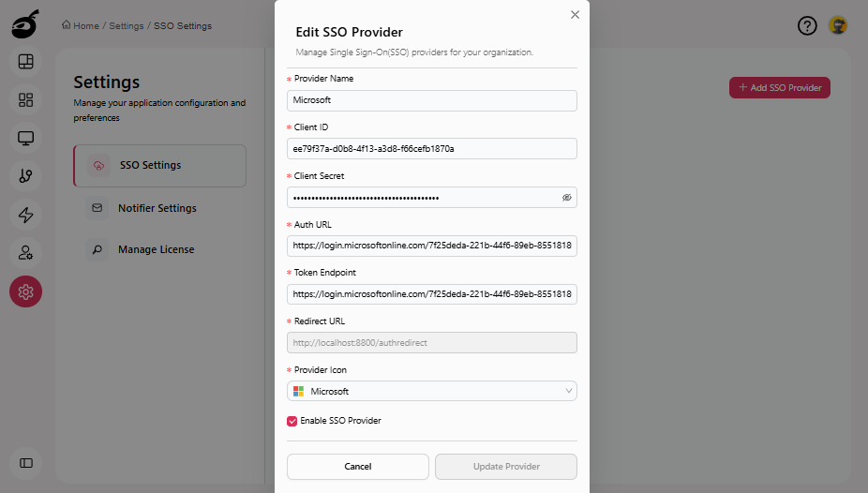Image resolution: width=868 pixels, height=493 pixels.
Task: Uncheck Enable SSO Provider checkbox
Action: point(292,421)
